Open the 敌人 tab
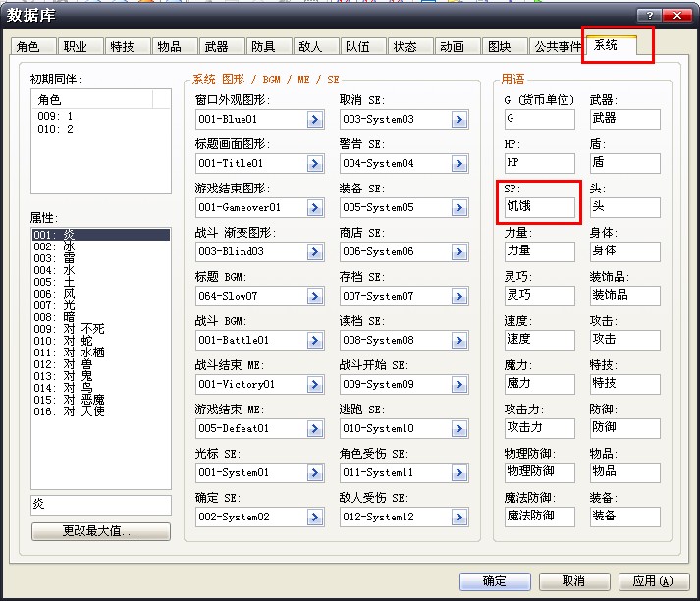The width and height of the screenshot is (700, 601). click(x=316, y=46)
